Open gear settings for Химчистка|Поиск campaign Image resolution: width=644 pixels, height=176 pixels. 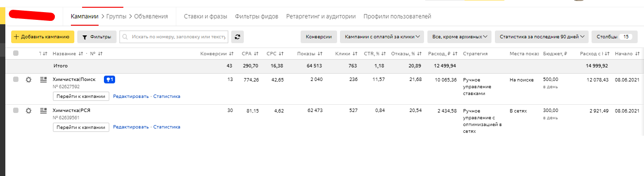click(29, 80)
